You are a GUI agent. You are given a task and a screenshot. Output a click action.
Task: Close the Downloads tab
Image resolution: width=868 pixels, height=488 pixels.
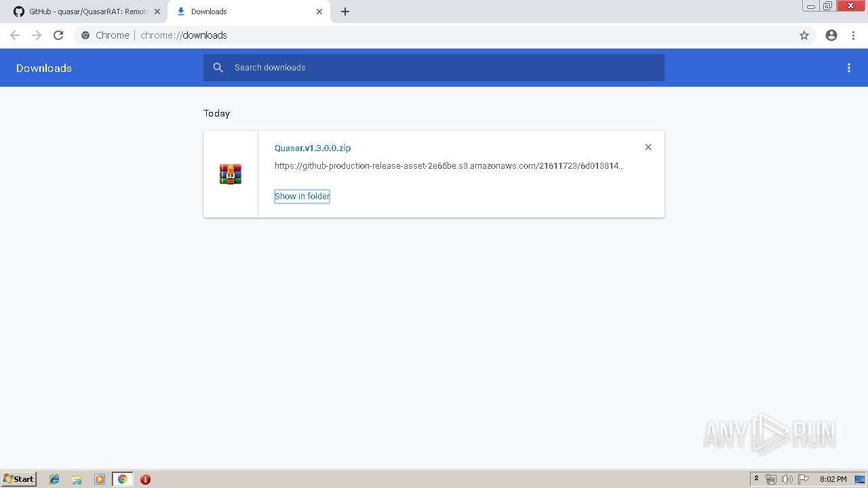[x=319, y=12]
